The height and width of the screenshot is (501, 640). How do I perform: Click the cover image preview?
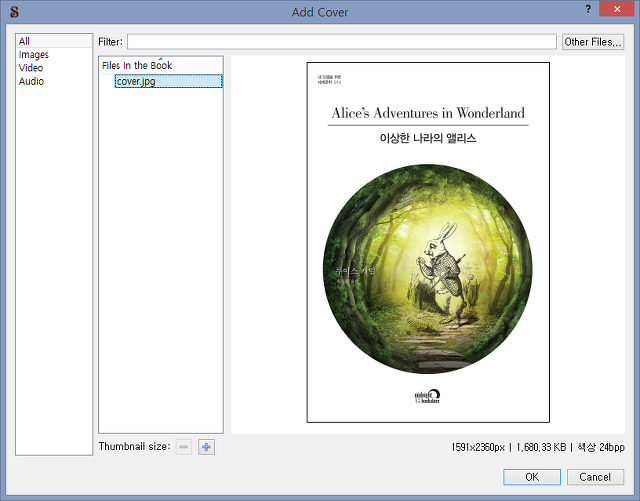point(428,242)
